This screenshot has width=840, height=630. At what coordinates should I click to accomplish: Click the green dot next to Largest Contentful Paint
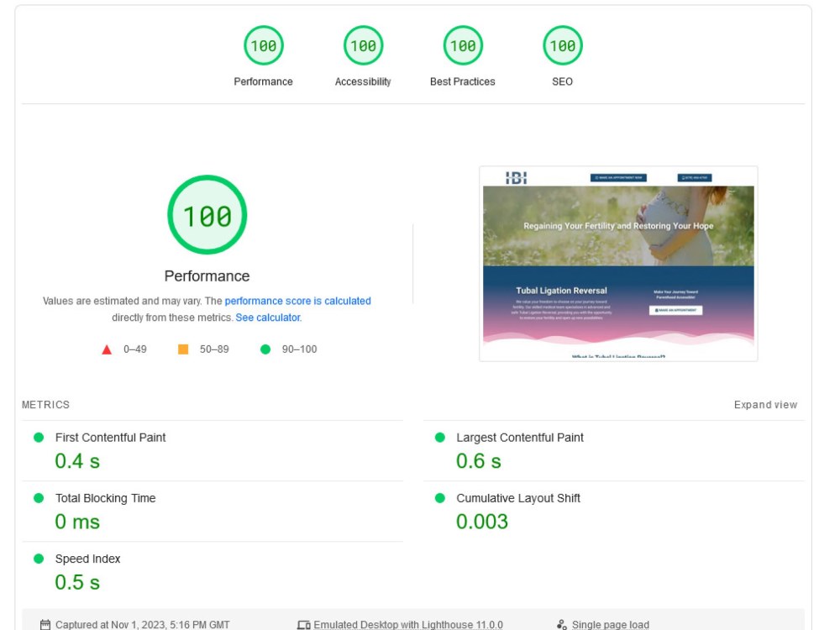point(440,438)
